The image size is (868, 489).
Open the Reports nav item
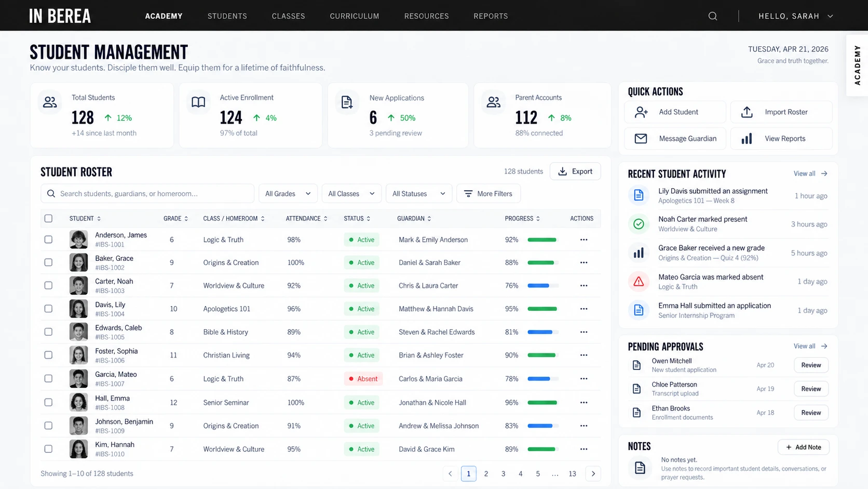491,16
